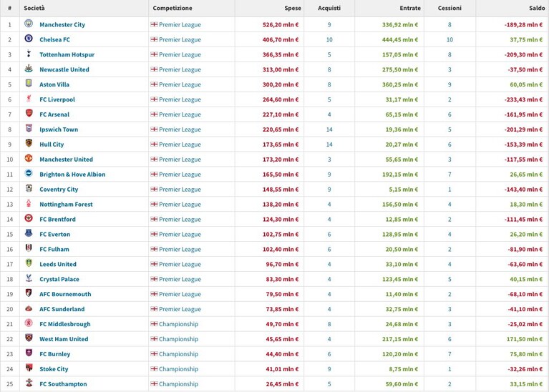Click the Stoke City club crest

[29, 368]
